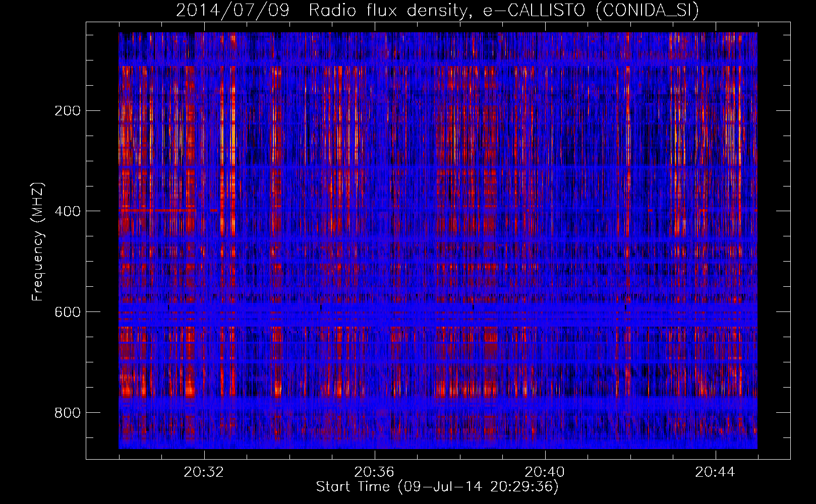Viewport: 816px width, 504px height.
Task: Click the 'Frequency (MHZ)' axis label
Action: (x=38, y=241)
